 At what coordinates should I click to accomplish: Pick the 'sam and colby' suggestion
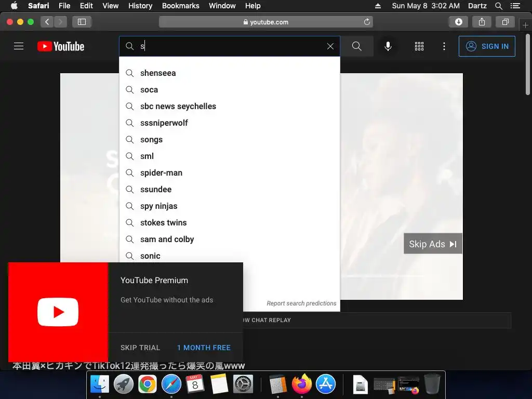tap(229, 239)
